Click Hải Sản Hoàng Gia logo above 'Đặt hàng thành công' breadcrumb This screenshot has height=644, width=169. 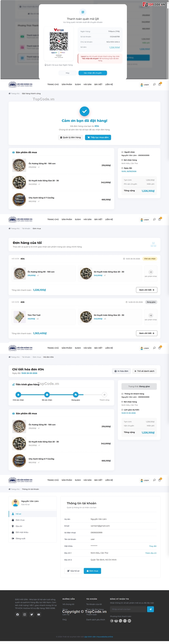pos(20,84)
